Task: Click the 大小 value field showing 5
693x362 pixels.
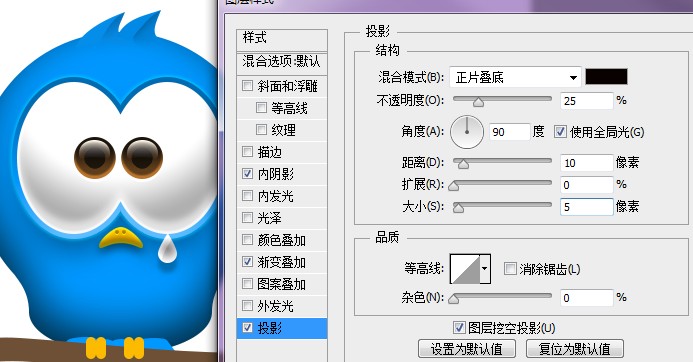Action: click(x=586, y=207)
